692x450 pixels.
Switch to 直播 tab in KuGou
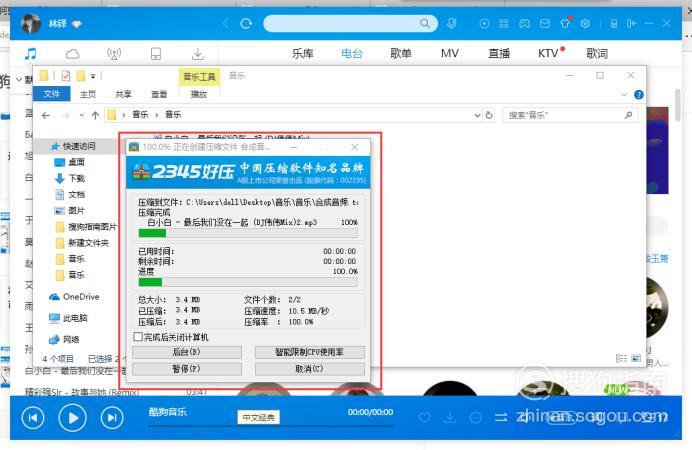click(x=499, y=53)
